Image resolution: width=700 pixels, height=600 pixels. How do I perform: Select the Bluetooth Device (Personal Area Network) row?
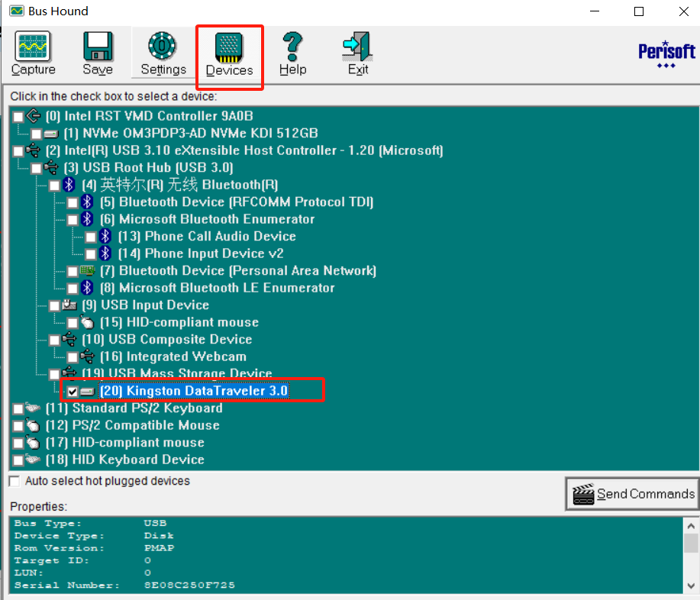238,270
